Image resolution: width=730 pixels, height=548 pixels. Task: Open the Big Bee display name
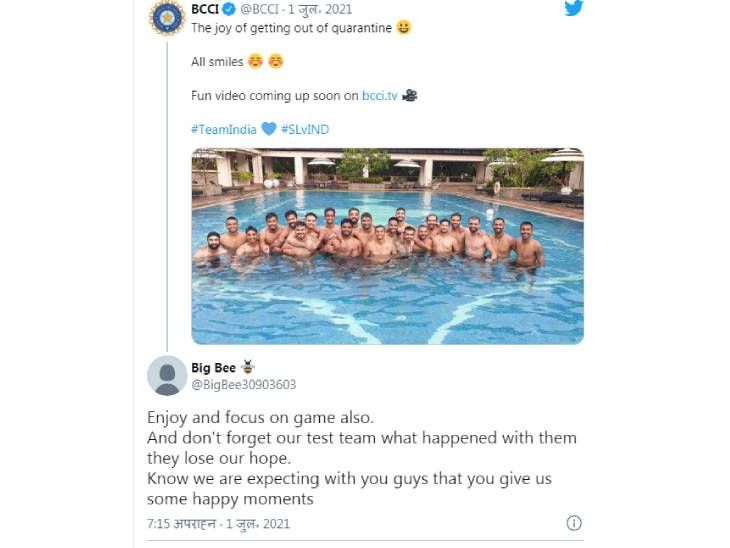coord(213,368)
